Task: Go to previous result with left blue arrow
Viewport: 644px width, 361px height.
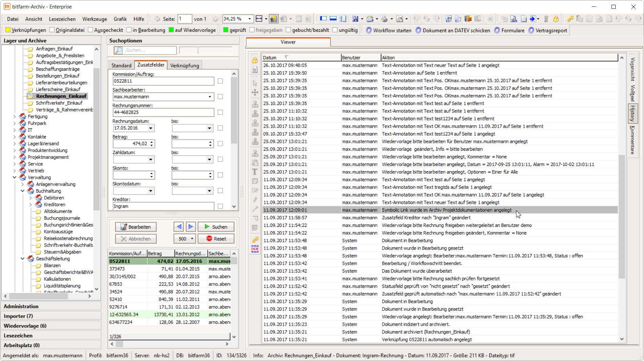Action: point(179,227)
